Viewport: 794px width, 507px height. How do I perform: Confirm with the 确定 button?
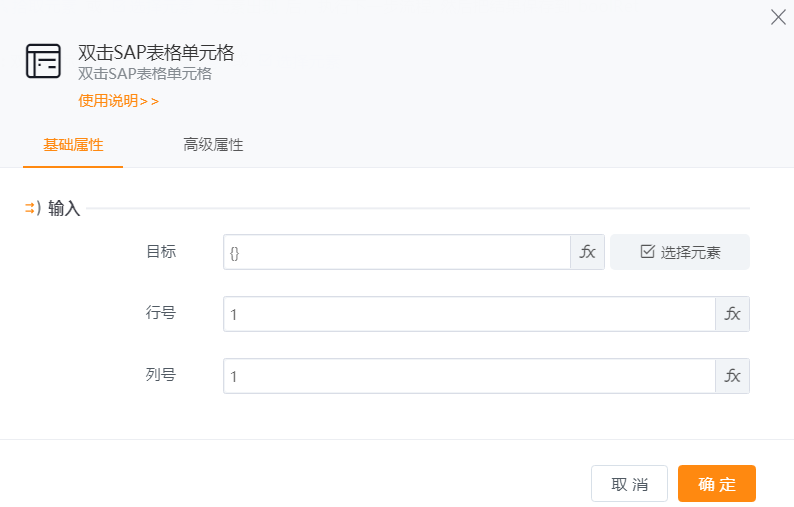tap(716, 484)
